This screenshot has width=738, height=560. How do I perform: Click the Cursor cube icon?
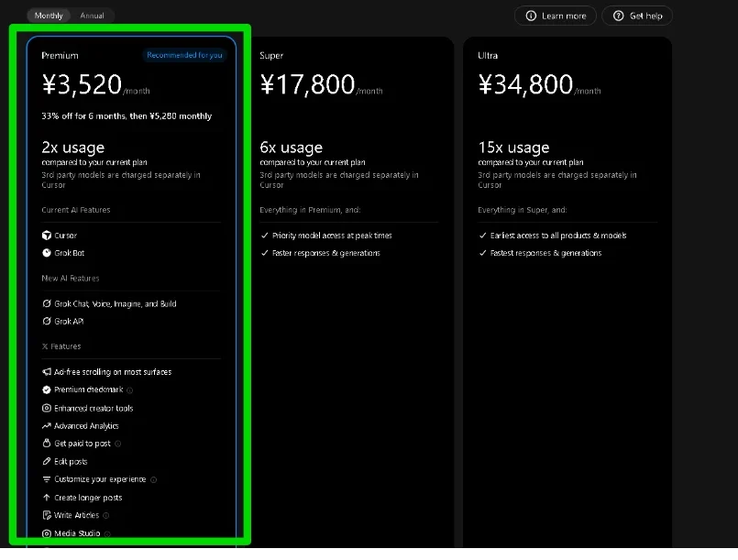pos(47,236)
